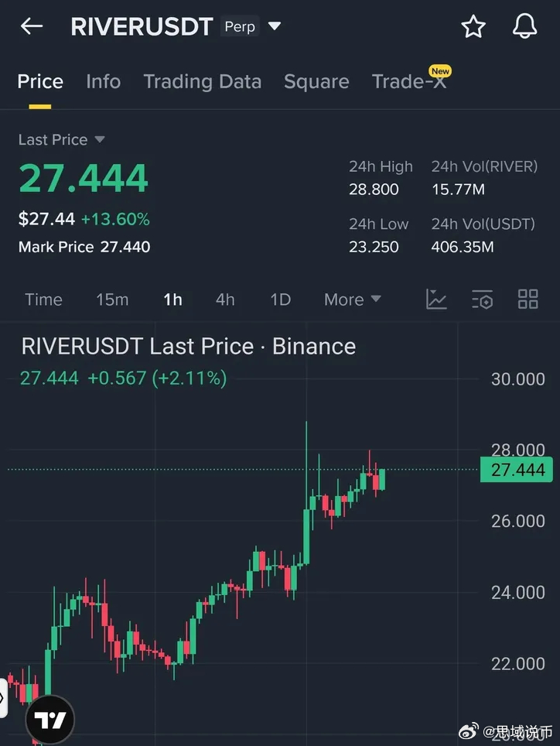This screenshot has width=560, height=746.
Task: Click the green 27.444 price-axis label
Action: pyautogui.click(x=517, y=470)
